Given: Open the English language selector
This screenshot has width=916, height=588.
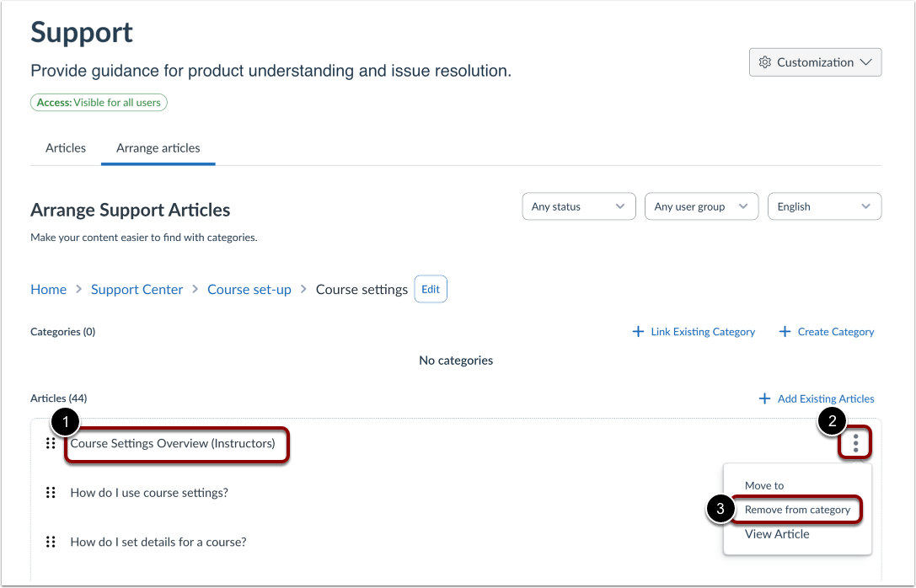Looking at the screenshot, I should point(824,206).
